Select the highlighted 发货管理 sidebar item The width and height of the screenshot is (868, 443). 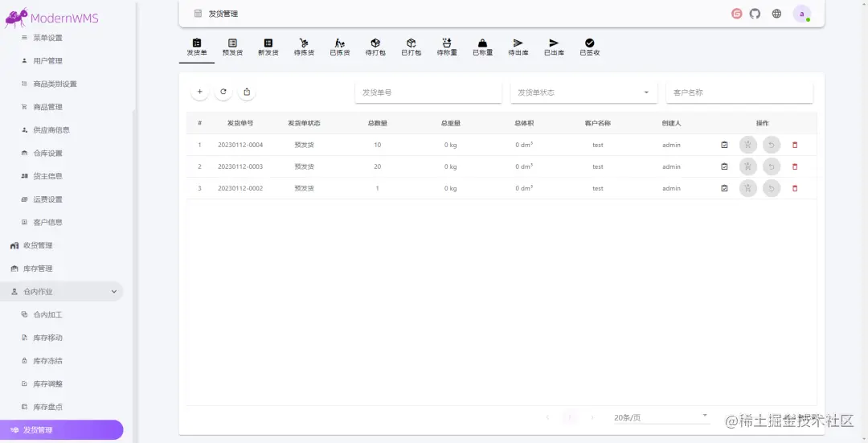click(61, 429)
